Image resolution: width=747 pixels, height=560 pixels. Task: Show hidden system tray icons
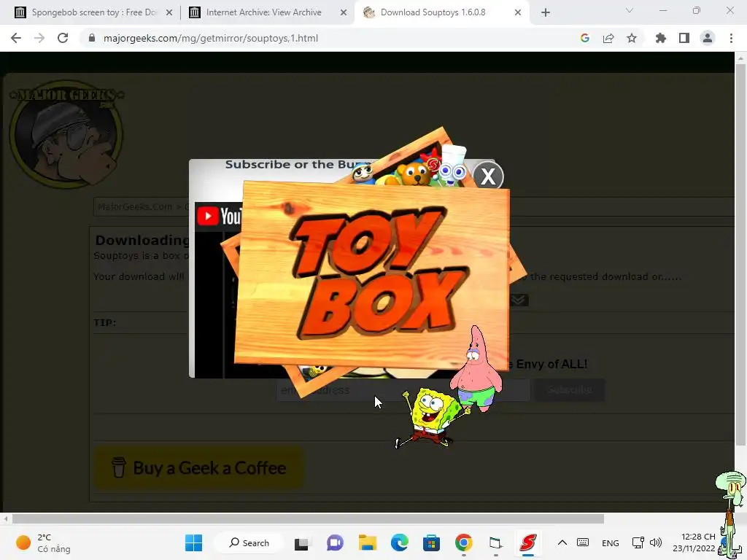562,542
